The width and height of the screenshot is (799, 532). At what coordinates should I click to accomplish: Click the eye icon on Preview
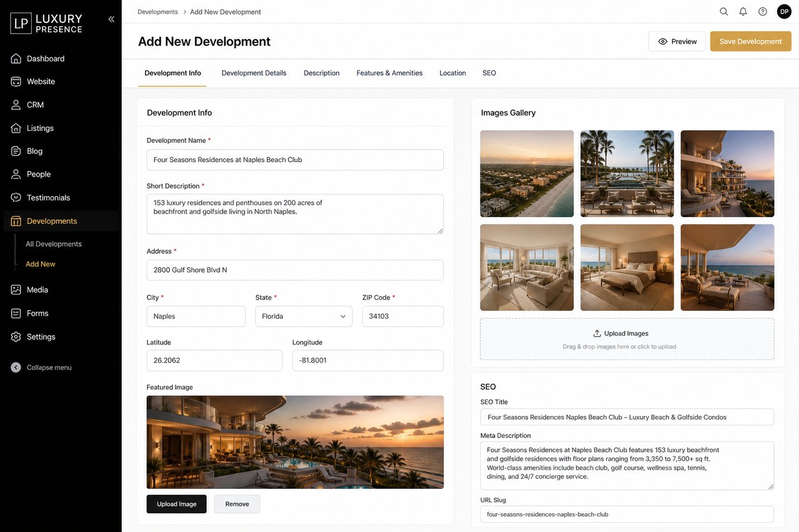pyautogui.click(x=663, y=42)
